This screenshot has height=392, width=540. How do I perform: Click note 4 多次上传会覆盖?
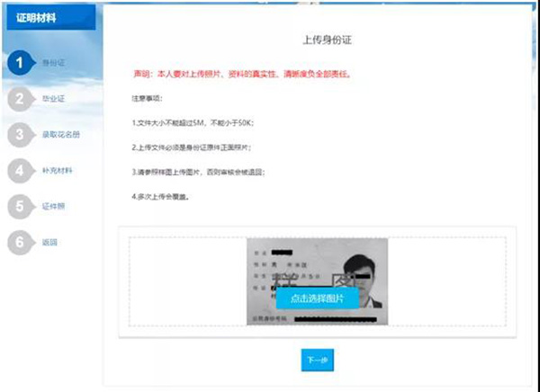[x=160, y=197]
